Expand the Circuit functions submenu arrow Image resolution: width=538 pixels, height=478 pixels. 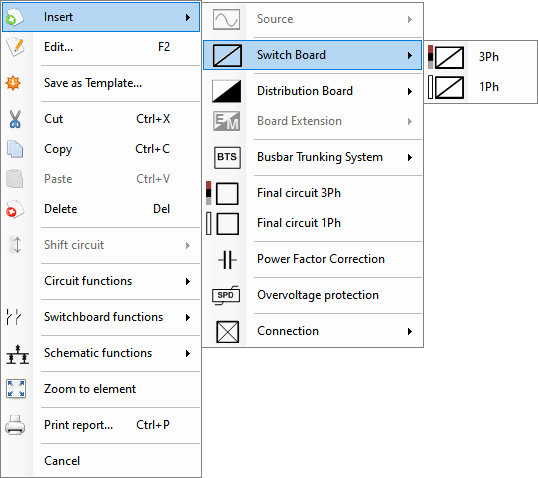pos(188,281)
